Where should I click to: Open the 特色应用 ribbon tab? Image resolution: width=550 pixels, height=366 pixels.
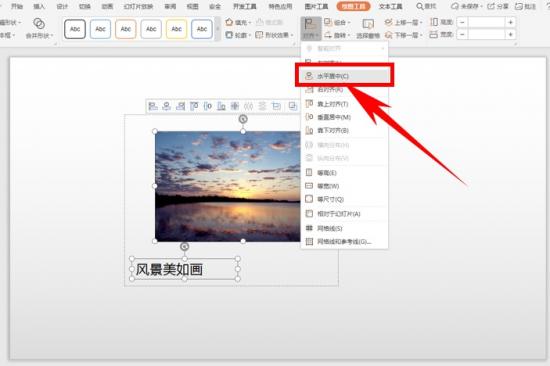click(x=280, y=6)
